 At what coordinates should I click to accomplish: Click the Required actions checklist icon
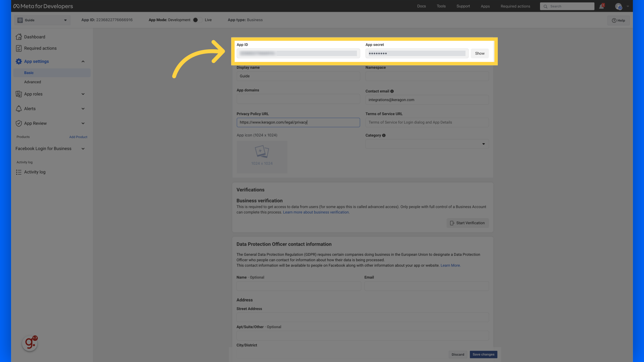(x=19, y=48)
